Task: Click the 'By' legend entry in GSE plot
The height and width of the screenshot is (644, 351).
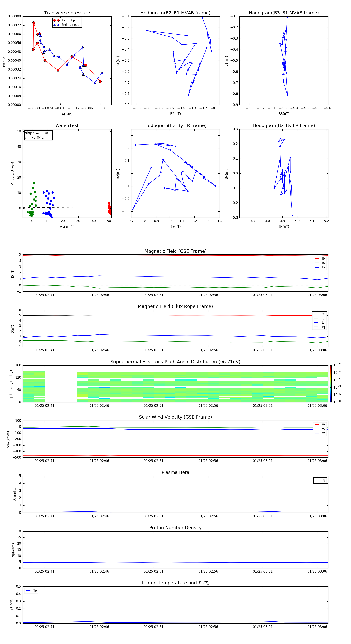Action: [x=320, y=263]
